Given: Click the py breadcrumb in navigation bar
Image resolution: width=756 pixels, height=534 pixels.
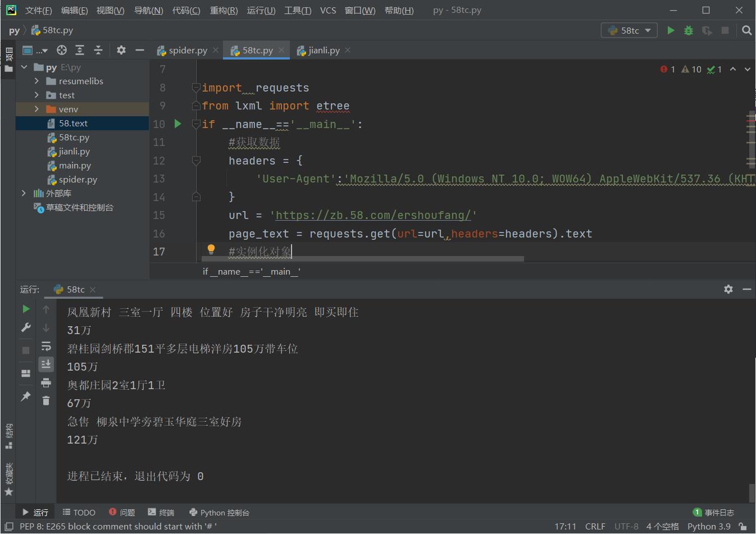Looking at the screenshot, I should (15, 30).
